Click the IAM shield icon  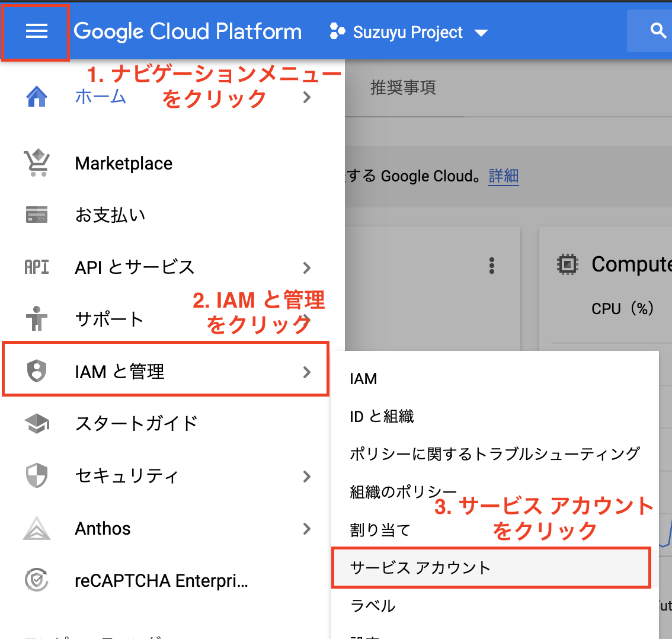pyautogui.click(x=37, y=371)
